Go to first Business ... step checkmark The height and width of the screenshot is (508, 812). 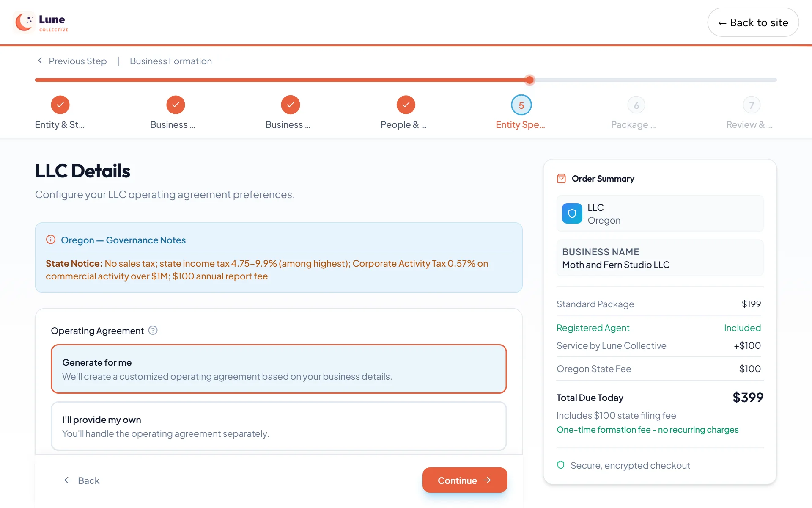click(176, 105)
